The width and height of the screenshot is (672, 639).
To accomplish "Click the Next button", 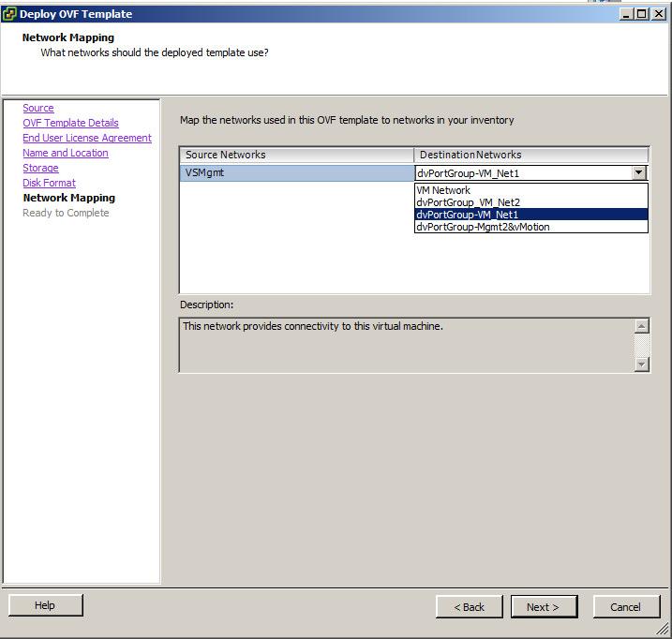I will click(544, 607).
